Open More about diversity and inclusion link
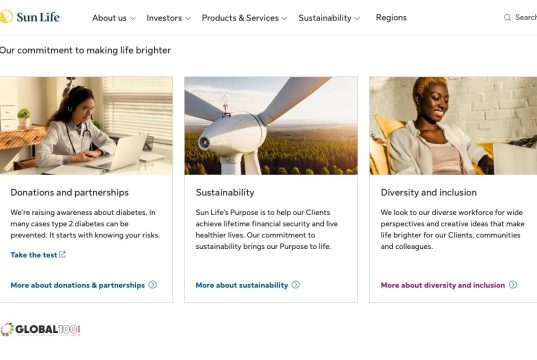Screen dimensions: 537x360 [x=443, y=285]
